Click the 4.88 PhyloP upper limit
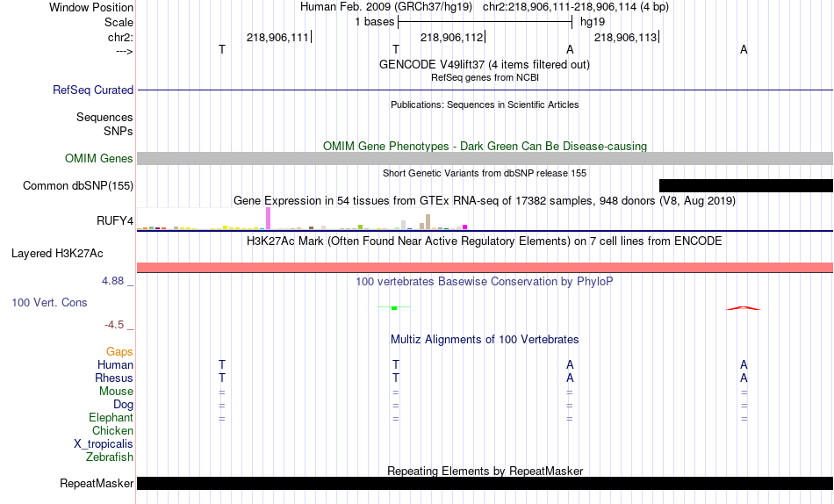This screenshot has width=834, height=504. (112, 280)
